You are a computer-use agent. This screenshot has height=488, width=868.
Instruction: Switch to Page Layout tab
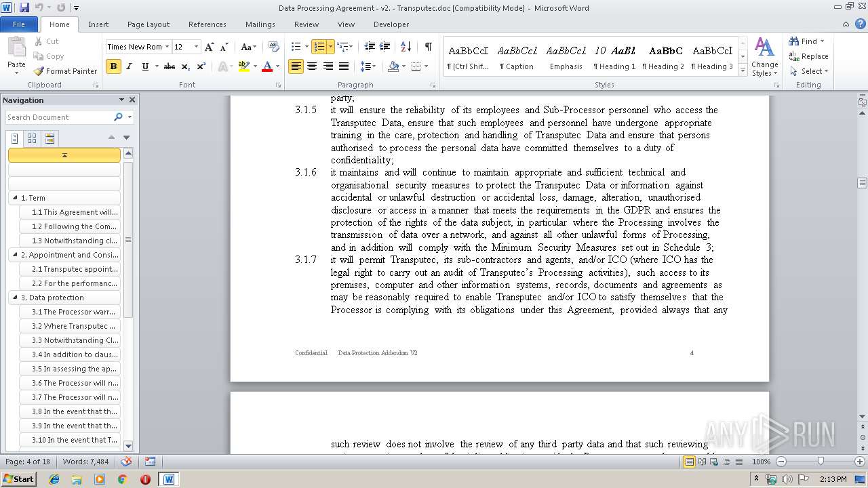tap(149, 24)
